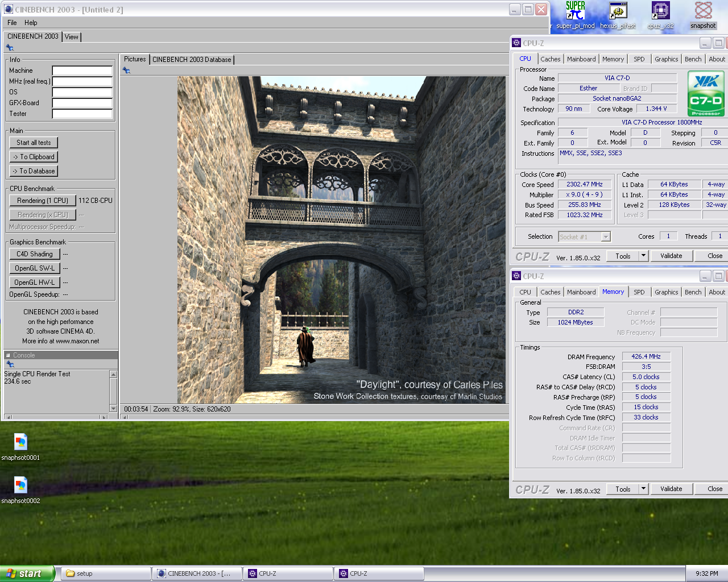Click the VIA C7-D processor logo
The height and width of the screenshot is (582, 728).
pyautogui.click(x=706, y=93)
